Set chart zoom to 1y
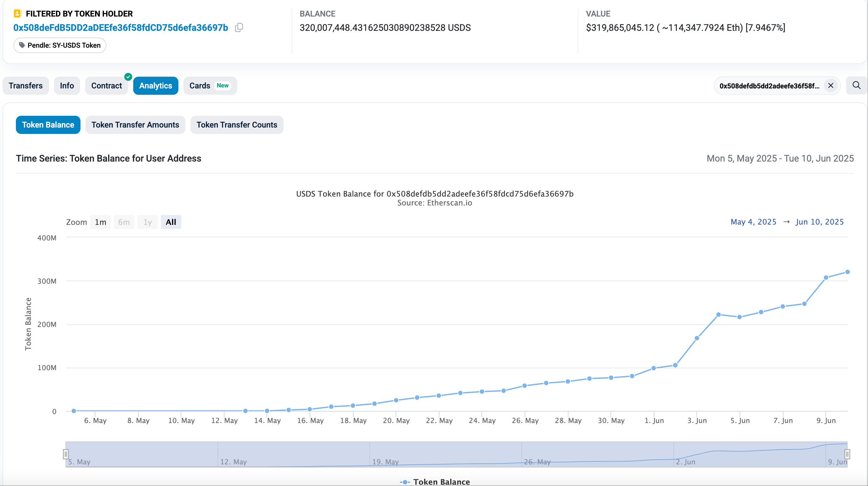This screenshot has width=868, height=486. 148,222
